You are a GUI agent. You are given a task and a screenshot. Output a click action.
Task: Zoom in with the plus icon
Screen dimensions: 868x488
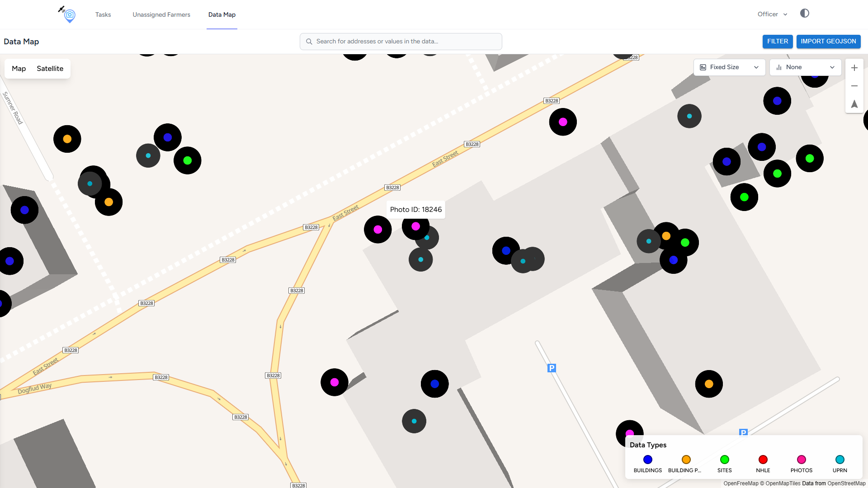pos(854,68)
